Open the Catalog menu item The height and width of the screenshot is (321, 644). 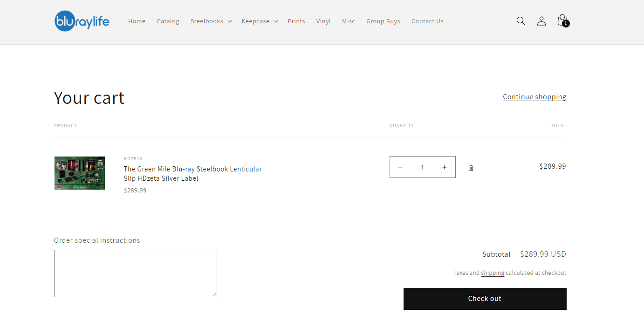pyautogui.click(x=168, y=21)
